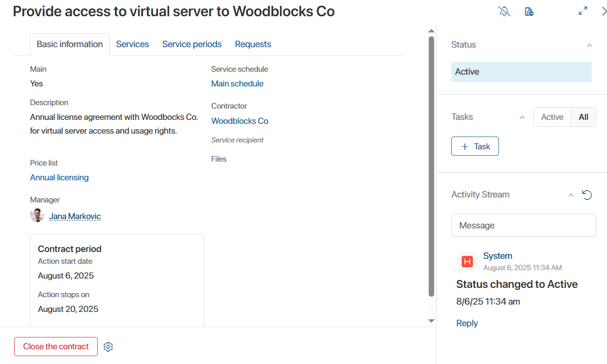Click Jana Markovic's avatar photo
Screen dimensions: 607x364
point(37,215)
